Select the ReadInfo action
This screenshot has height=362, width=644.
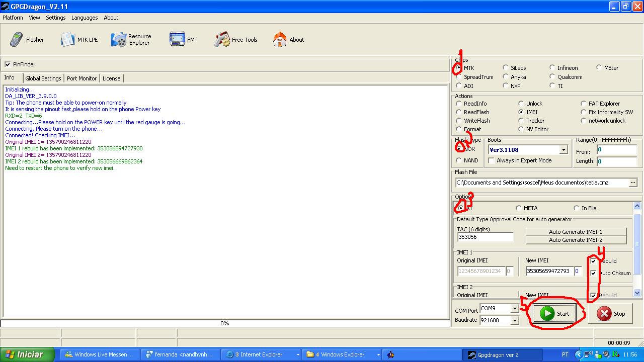(x=458, y=104)
